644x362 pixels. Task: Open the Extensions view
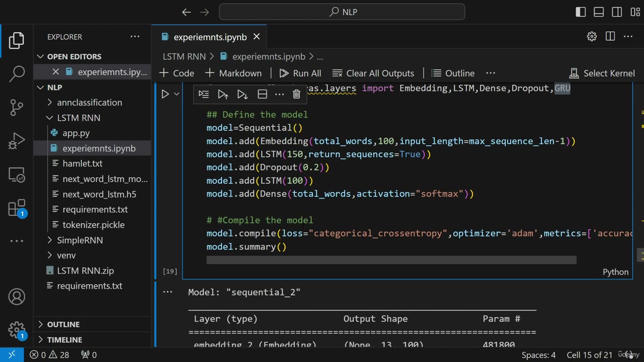17,208
